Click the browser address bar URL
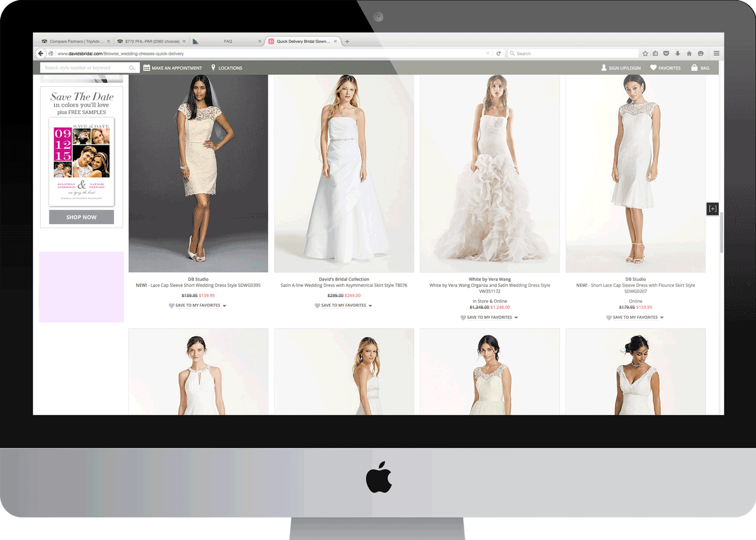 (121, 54)
